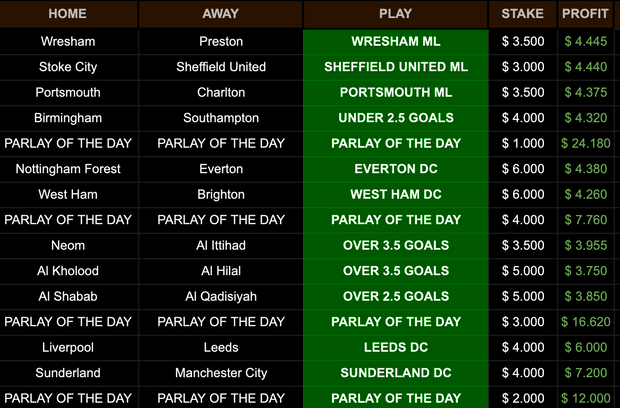Click the PLAY column header
Image resolution: width=620 pixels, height=408 pixels.
point(395,14)
